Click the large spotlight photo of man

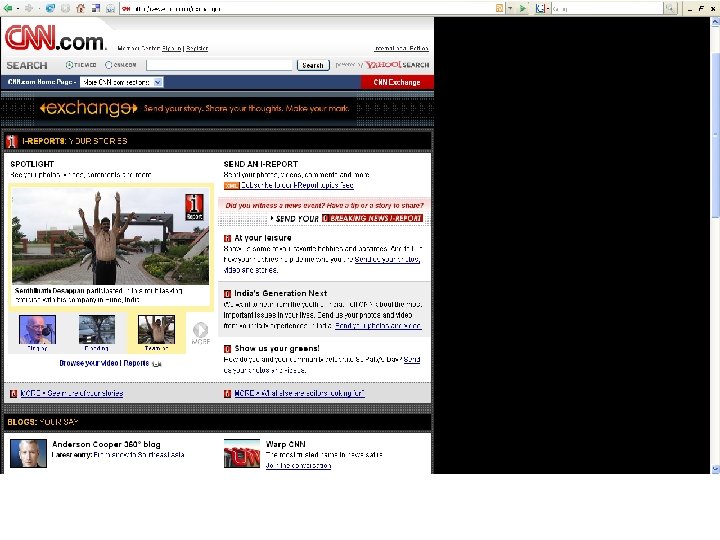110,236
